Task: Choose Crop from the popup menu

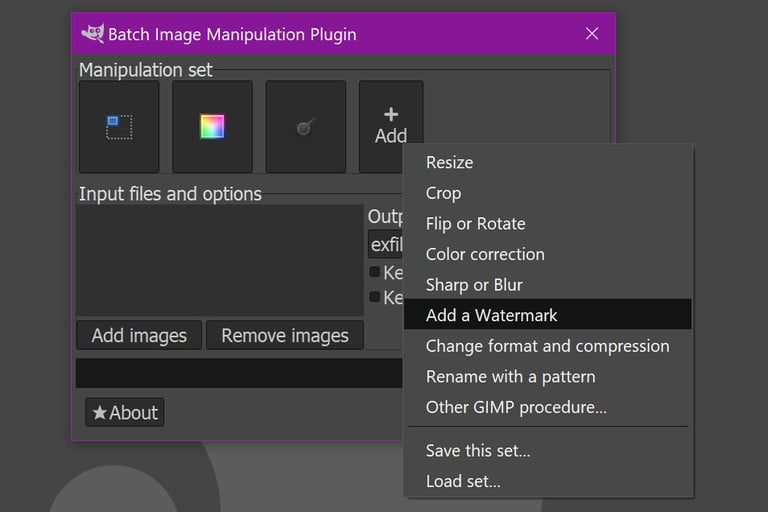Action: (x=548, y=193)
